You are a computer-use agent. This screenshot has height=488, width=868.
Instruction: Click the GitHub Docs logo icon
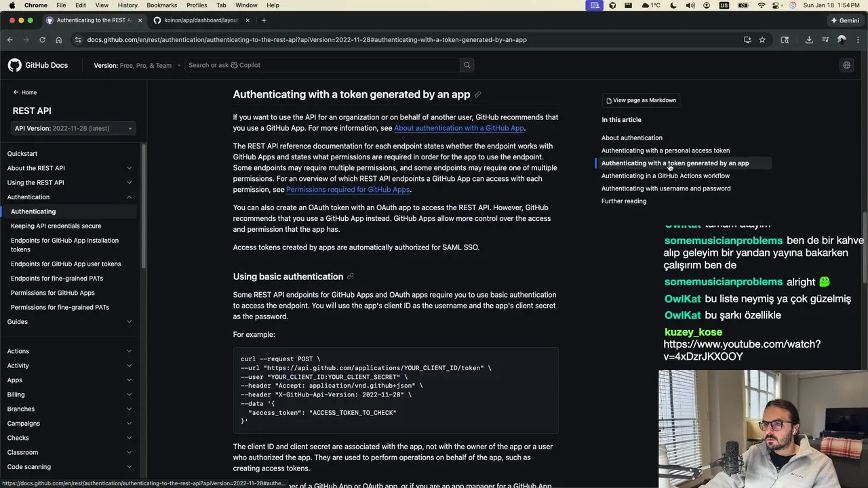15,65
